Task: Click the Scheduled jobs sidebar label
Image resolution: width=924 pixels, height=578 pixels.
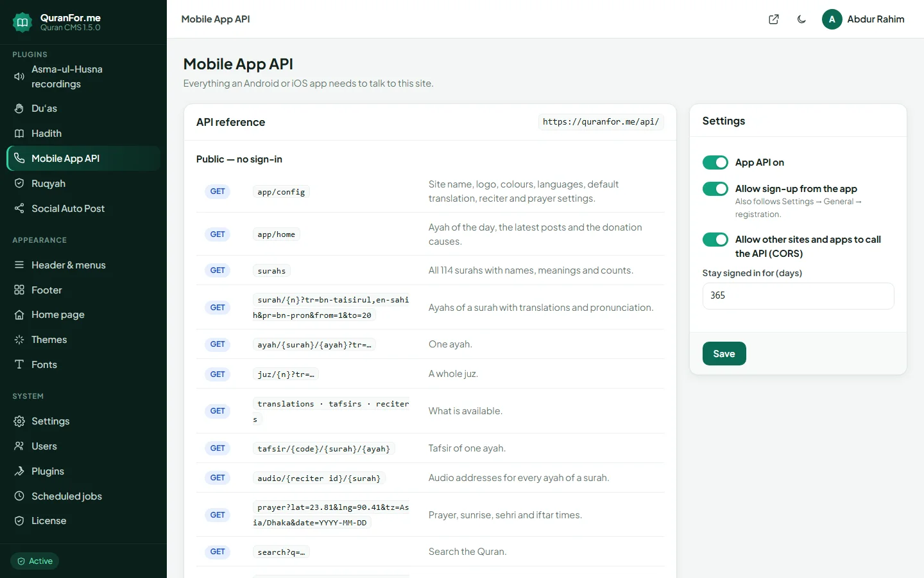Action: point(67,496)
